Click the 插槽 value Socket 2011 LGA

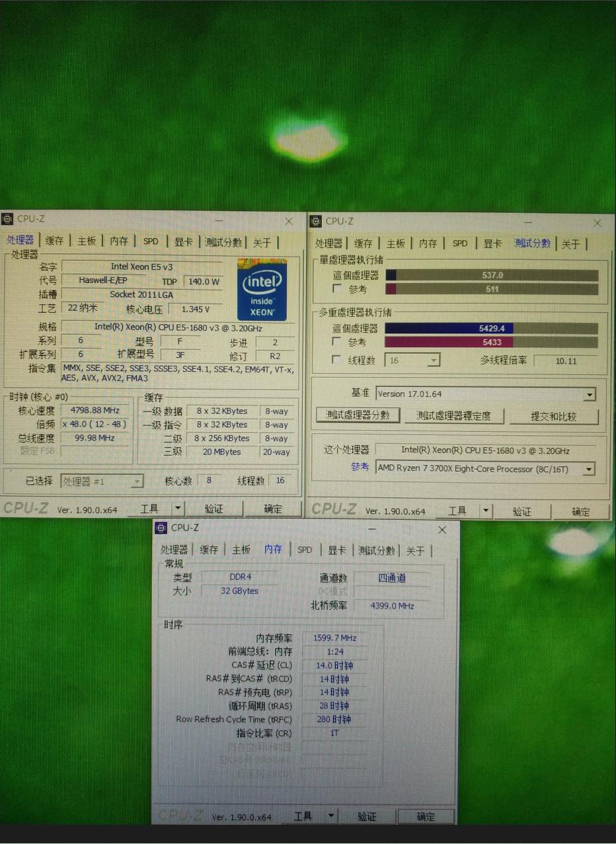coord(141,294)
